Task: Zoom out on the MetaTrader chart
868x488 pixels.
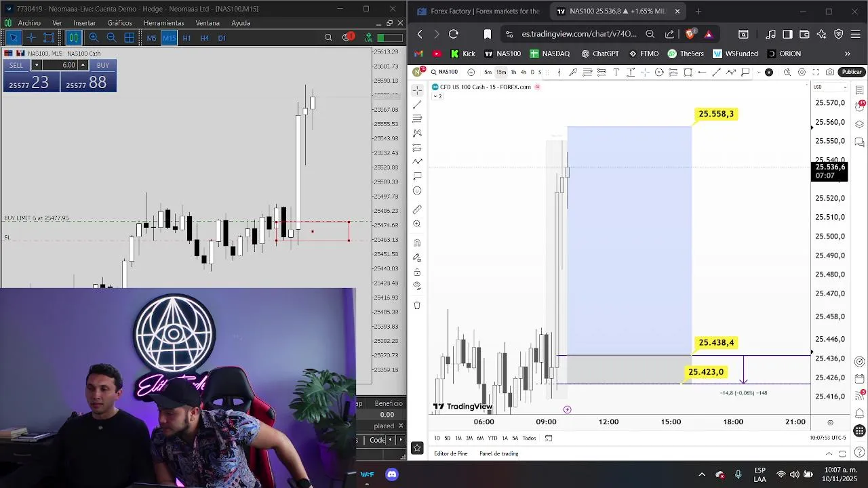Action: (x=111, y=38)
